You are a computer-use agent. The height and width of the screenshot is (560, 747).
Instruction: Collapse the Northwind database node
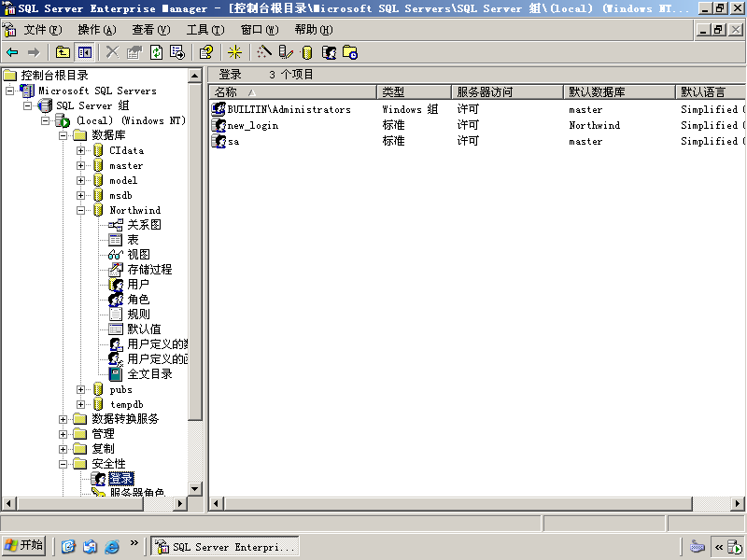[81, 210]
